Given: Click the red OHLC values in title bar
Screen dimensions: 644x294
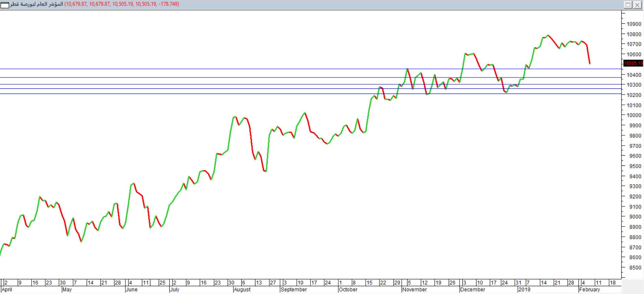Looking at the screenshot, I should click(122, 4).
